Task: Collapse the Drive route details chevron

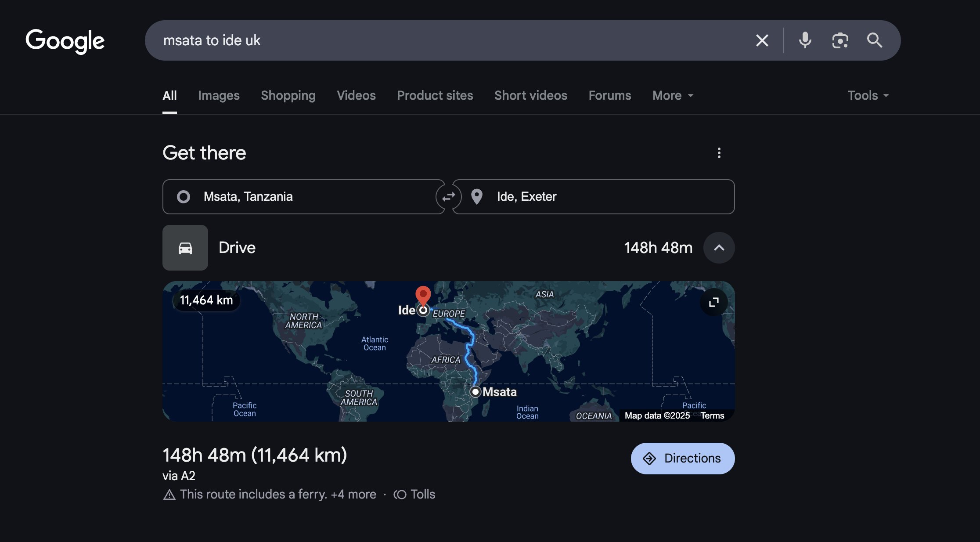Action: pyautogui.click(x=719, y=248)
